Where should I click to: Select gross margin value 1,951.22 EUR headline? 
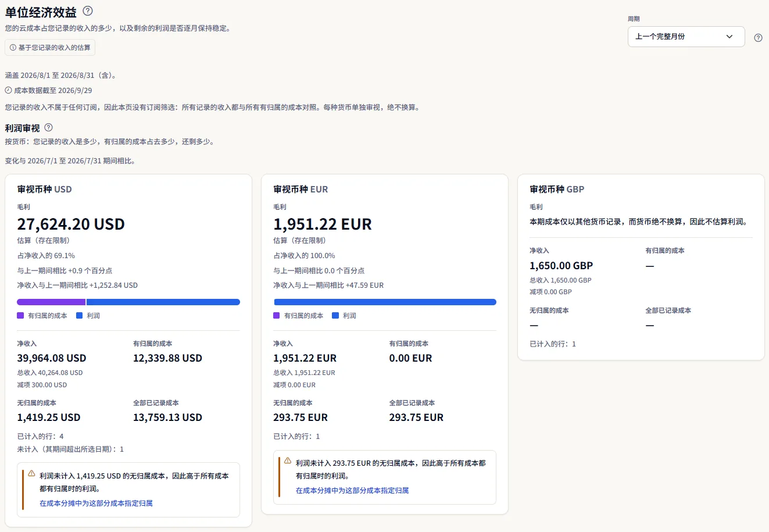[x=323, y=224]
